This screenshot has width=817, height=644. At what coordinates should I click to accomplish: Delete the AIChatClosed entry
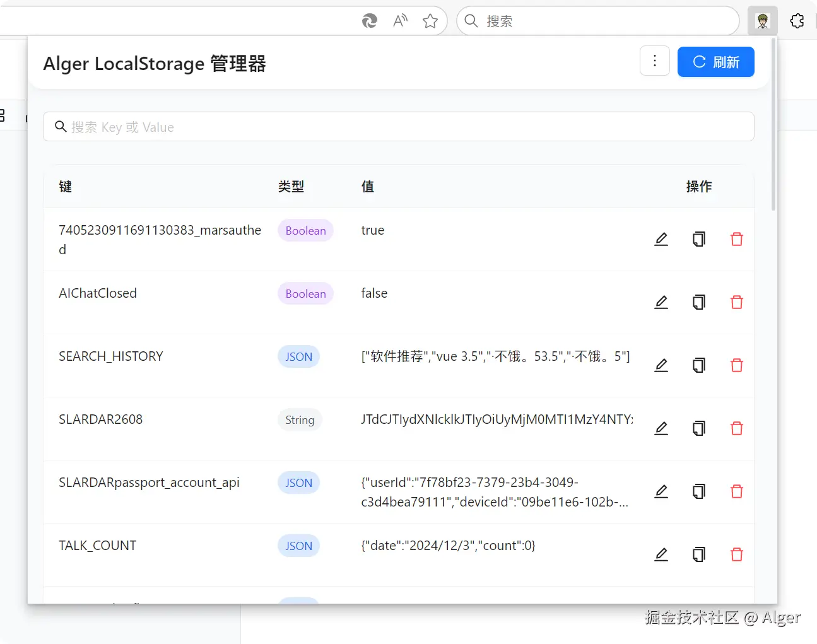click(737, 302)
